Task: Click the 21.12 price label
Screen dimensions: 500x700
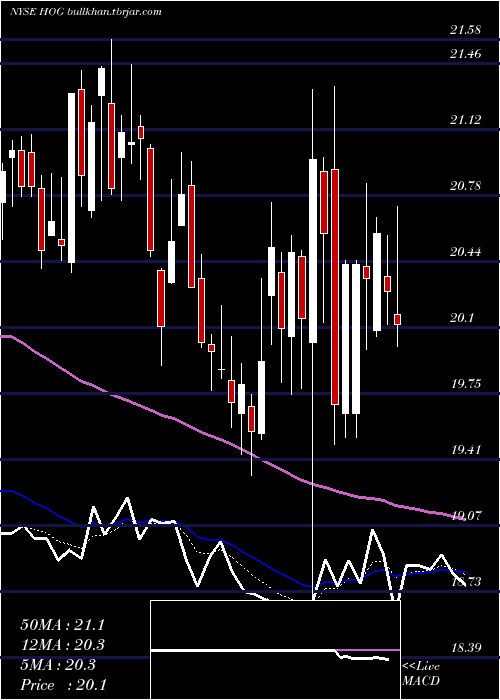Action: point(466,120)
